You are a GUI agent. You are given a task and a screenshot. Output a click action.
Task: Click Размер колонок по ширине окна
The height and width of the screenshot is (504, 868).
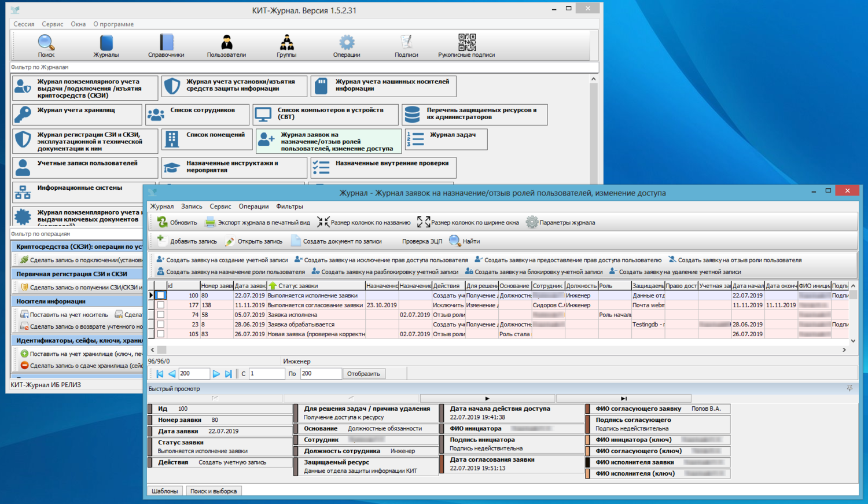click(x=468, y=222)
